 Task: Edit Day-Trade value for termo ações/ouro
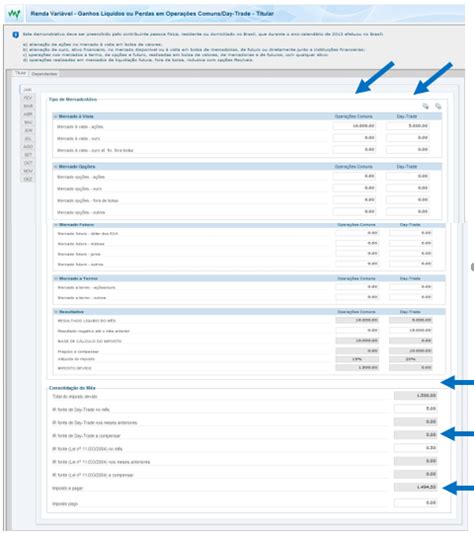411,287
